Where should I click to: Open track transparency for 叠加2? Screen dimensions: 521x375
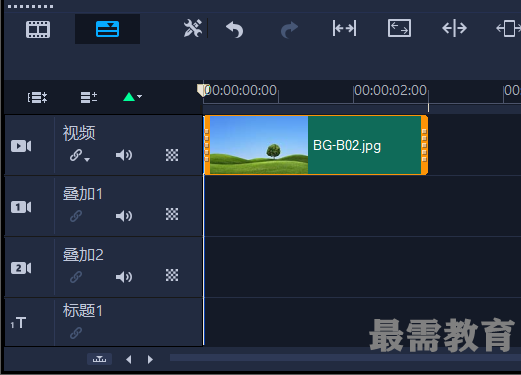[172, 275]
